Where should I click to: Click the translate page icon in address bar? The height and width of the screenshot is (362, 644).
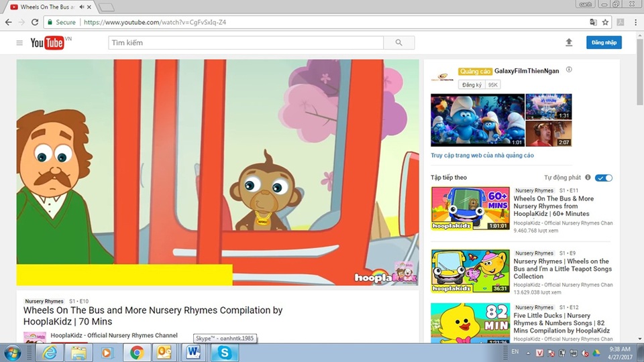click(x=593, y=22)
